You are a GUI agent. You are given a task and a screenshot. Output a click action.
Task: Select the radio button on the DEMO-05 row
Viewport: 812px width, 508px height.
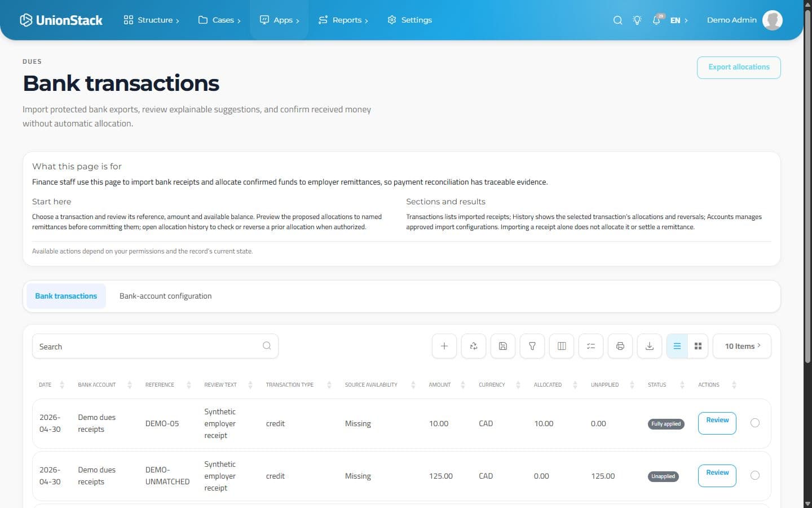click(755, 423)
